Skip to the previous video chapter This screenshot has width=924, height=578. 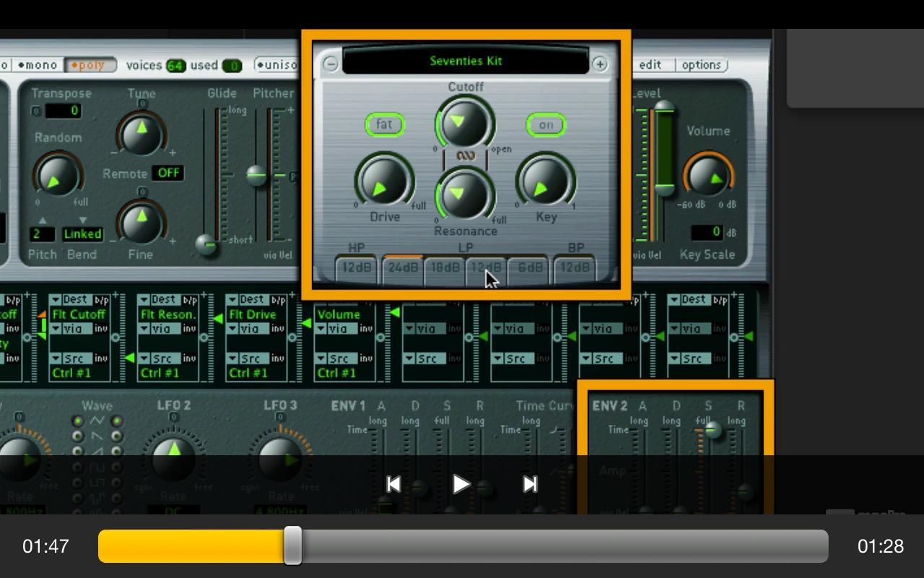click(393, 484)
